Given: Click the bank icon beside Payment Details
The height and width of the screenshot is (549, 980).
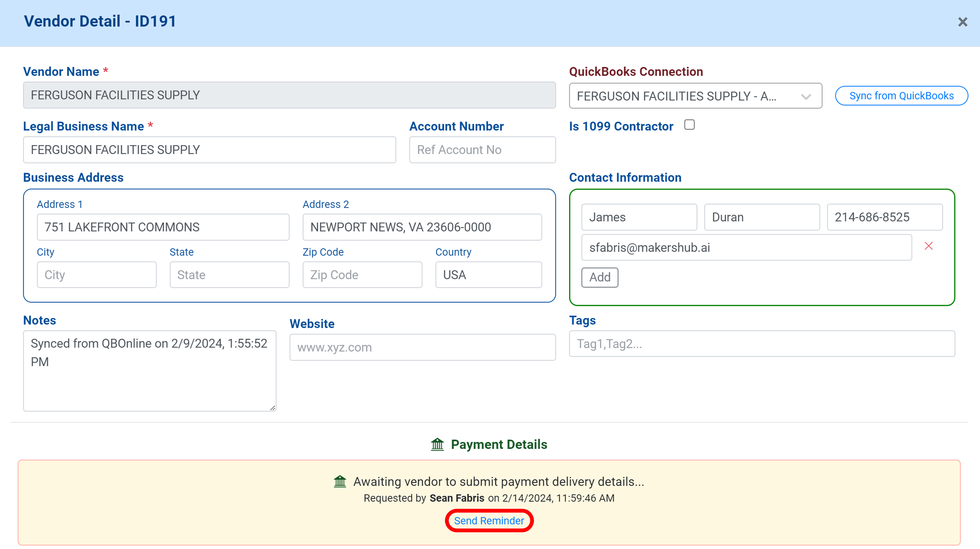Looking at the screenshot, I should coord(437,444).
